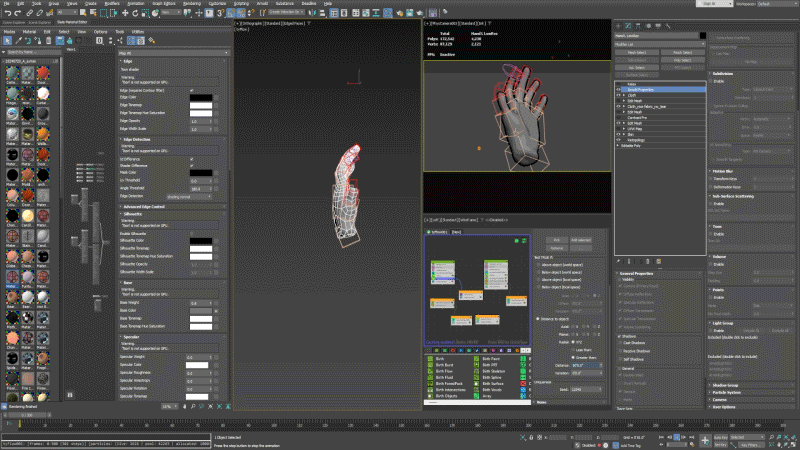
Task: Expand the Shadow Group rollout
Action: tap(726, 384)
